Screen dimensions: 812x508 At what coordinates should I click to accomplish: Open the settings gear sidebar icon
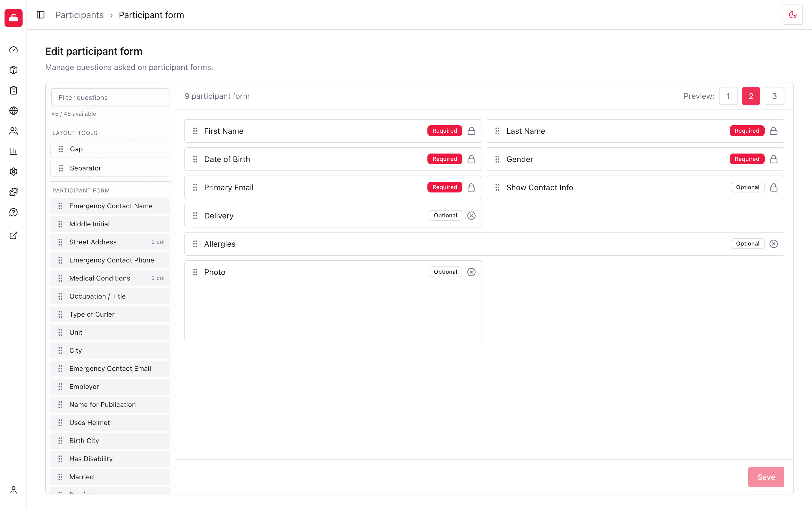click(x=14, y=172)
